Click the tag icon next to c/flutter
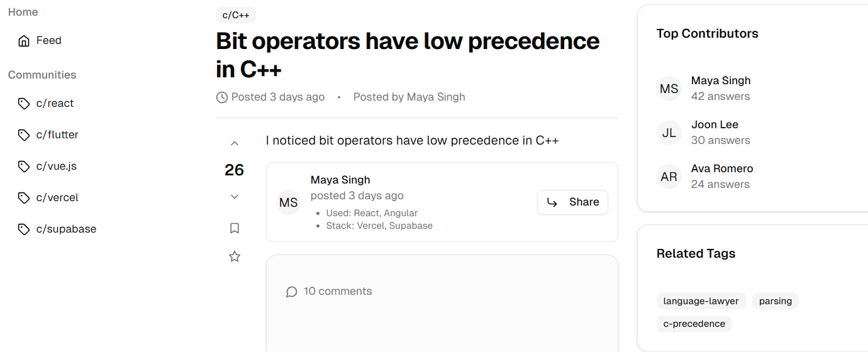The height and width of the screenshot is (352, 868). pos(24,135)
